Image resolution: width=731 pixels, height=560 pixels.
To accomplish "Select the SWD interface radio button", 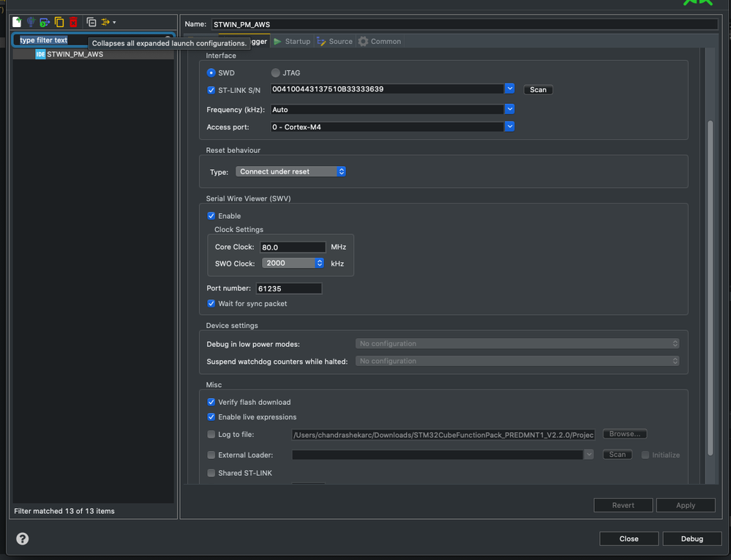I will (x=211, y=72).
